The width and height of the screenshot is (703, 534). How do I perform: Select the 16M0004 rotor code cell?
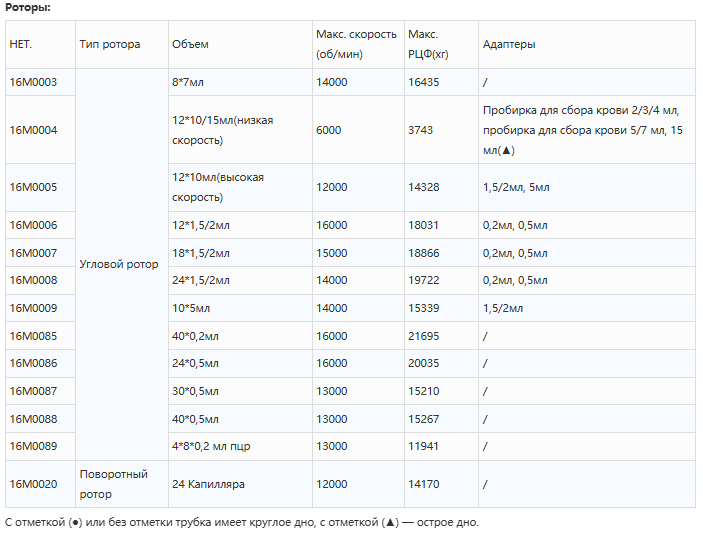click(34, 130)
